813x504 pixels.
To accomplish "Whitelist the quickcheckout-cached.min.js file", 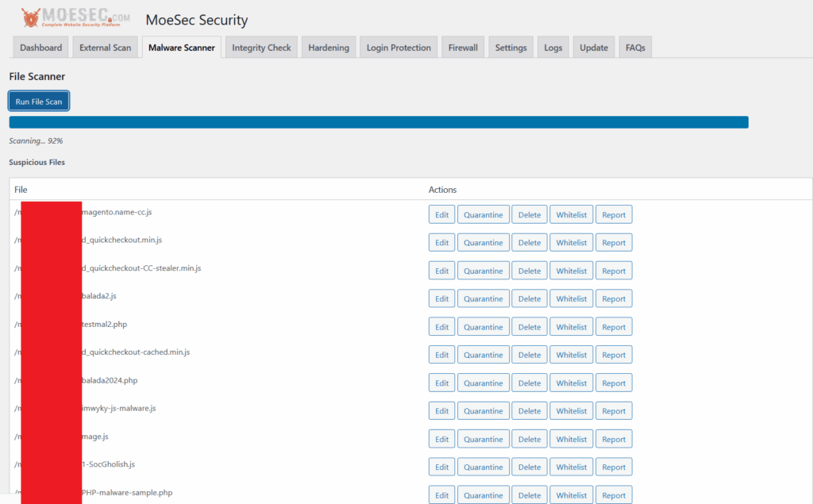I will coord(571,354).
